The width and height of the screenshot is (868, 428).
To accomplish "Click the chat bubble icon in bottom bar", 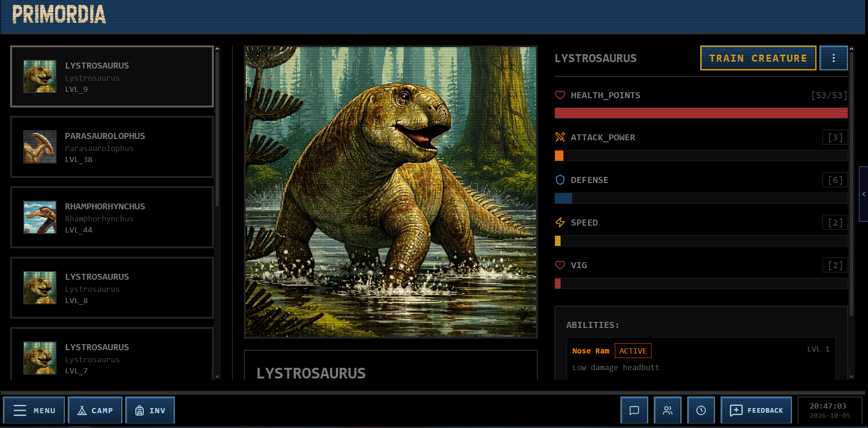I will point(634,410).
